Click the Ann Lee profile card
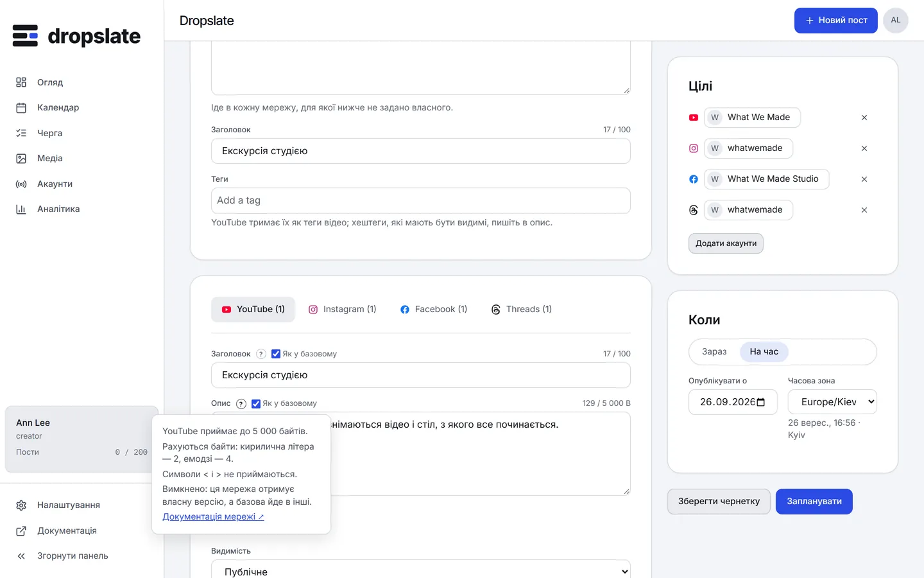 [x=81, y=439]
